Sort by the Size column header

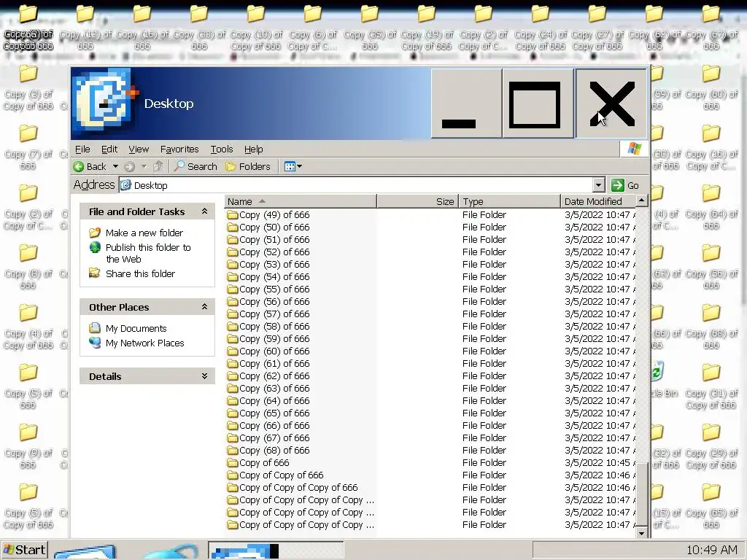coord(418,201)
